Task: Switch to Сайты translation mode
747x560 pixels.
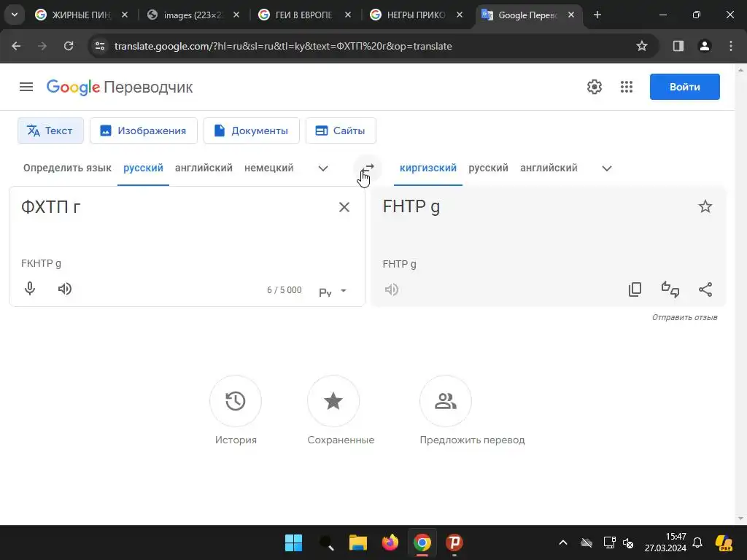Action: [341, 131]
